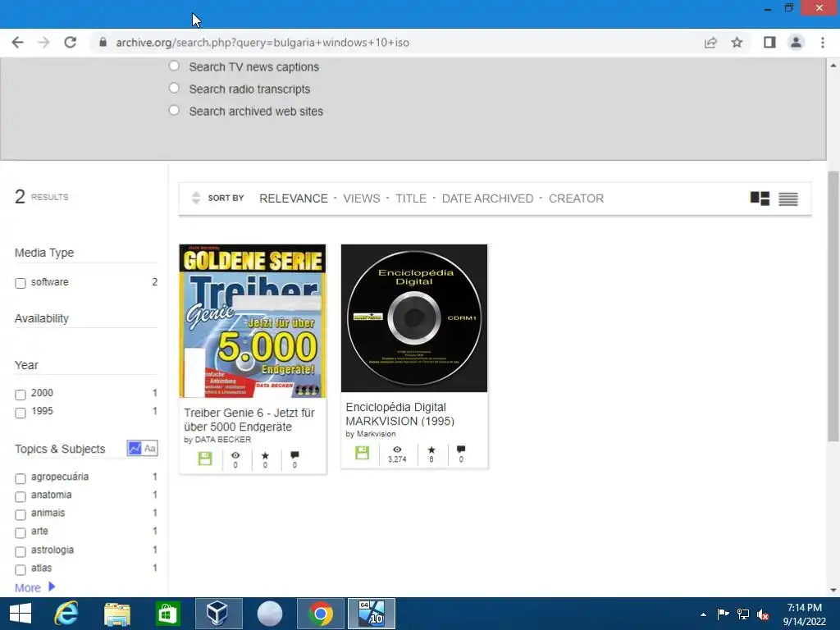The image size is (840, 630).
Task: Click the browser forward arrow
Action: [x=44, y=43]
